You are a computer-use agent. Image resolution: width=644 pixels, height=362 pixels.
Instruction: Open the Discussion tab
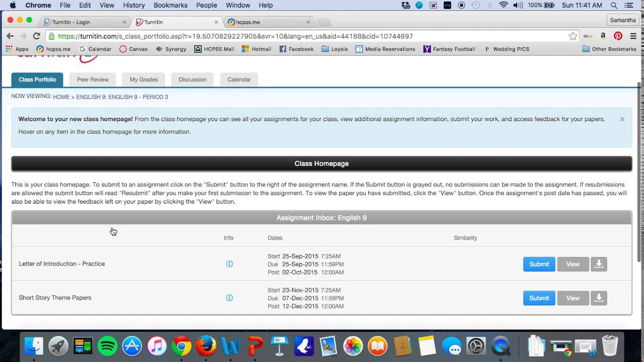click(193, 79)
